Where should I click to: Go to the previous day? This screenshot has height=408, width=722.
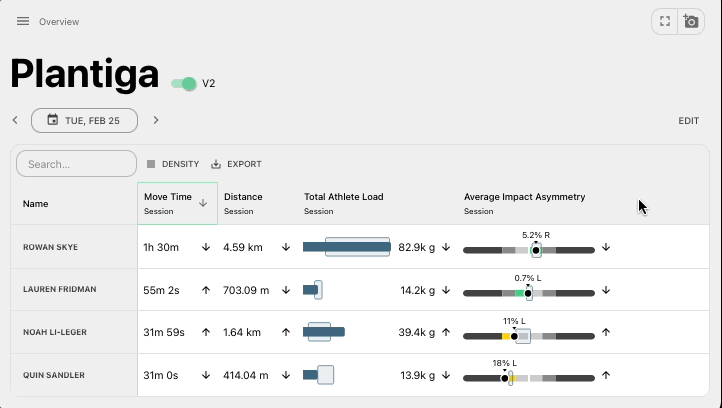[x=15, y=120]
